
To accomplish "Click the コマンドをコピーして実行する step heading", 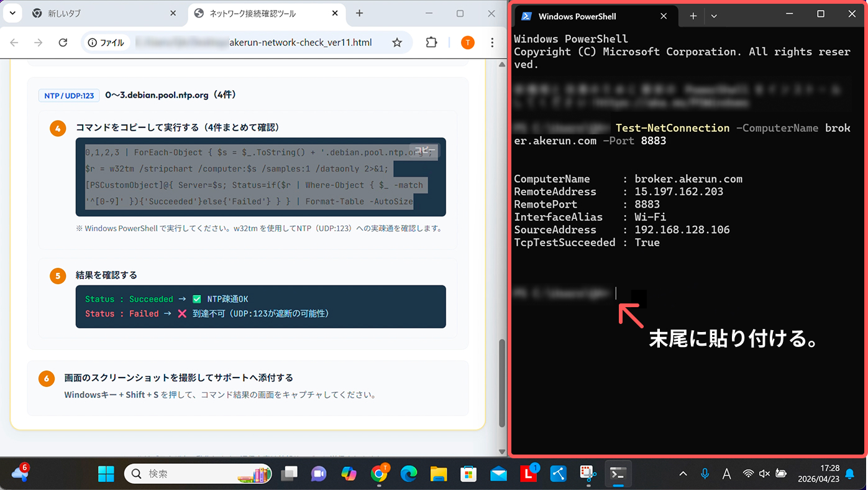I will 177,127.
